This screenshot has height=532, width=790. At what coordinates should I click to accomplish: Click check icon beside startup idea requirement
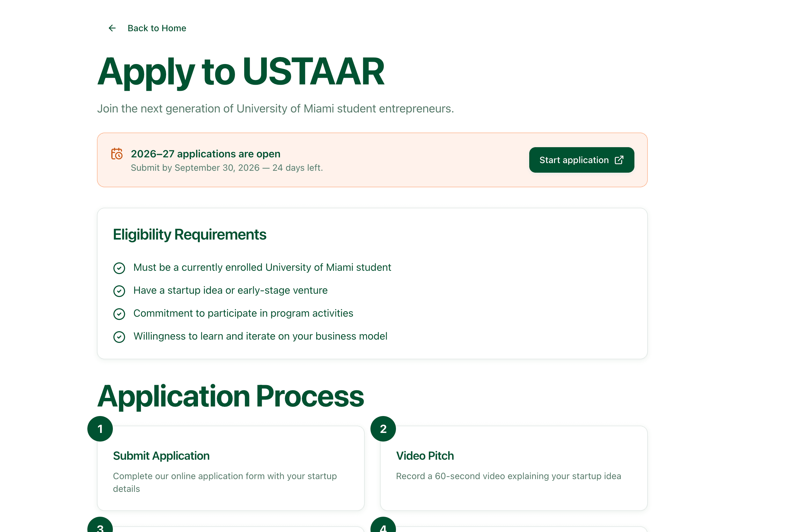tap(119, 291)
